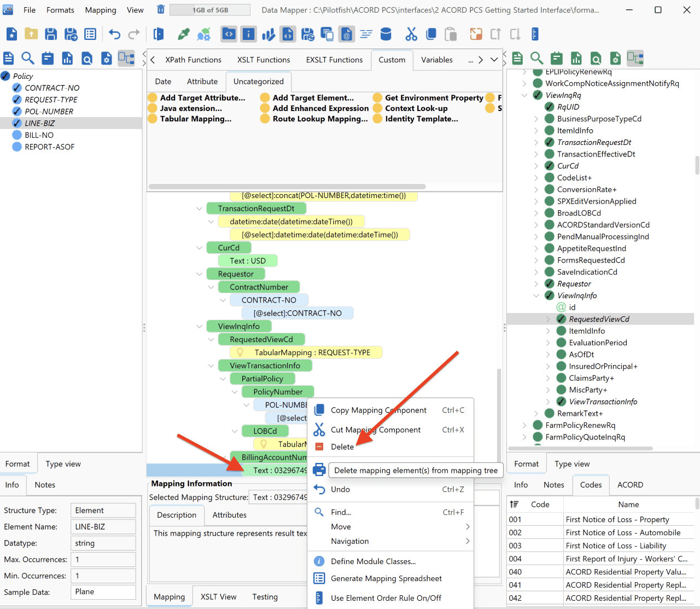This screenshot has width=700, height=609.
Task: Click the source panel calendar icon
Action: 48,58
